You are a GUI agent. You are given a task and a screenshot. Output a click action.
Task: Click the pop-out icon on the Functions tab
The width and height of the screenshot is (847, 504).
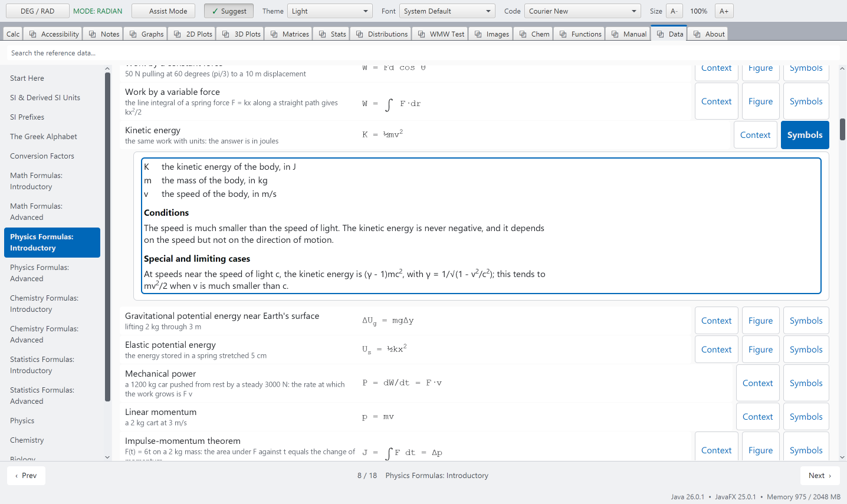tap(563, 34)
